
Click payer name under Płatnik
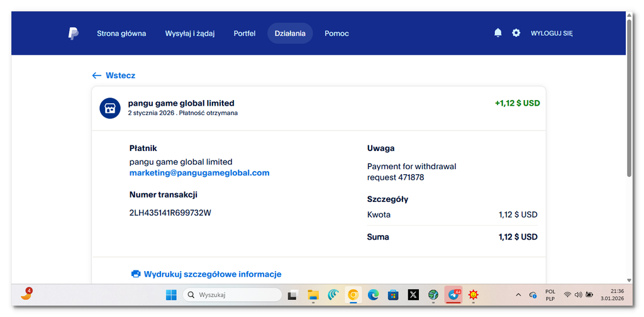(180, 162)
